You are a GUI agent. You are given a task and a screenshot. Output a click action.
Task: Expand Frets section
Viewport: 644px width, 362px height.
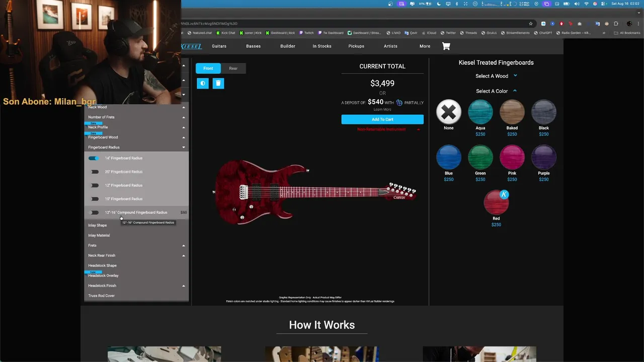[136, 245]
